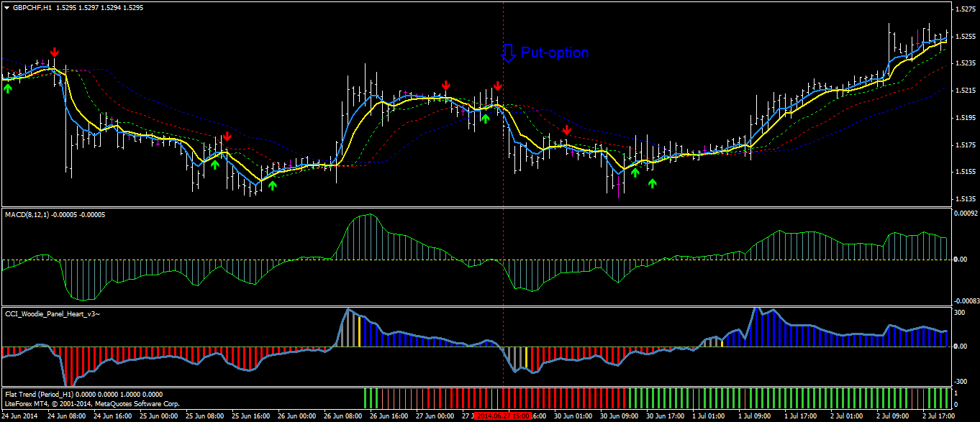Click the 0.00092 MACD scale value
This screenshot has height=422, width=980.
(x=964, y=214)
